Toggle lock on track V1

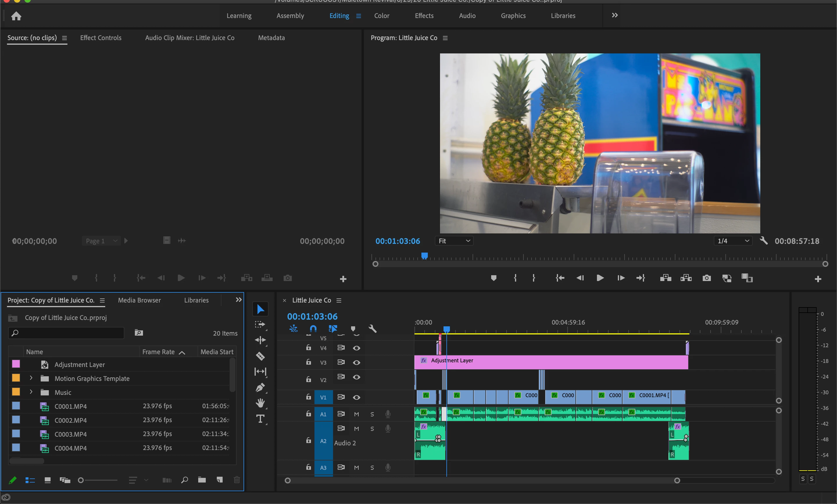[308, 397]
